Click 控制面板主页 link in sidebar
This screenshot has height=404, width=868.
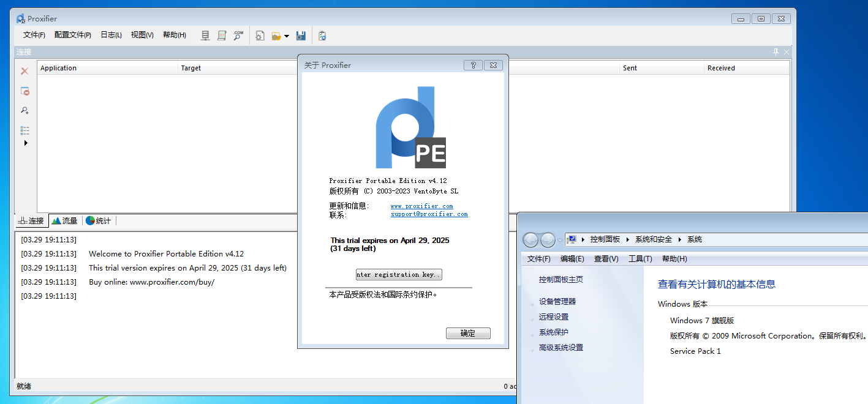tap(561, 279)
